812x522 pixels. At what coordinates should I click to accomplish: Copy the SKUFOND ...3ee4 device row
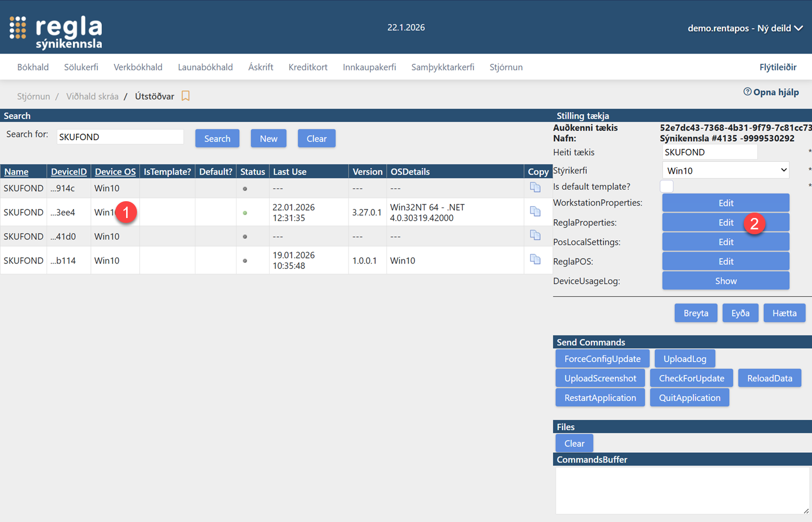pyautogui.click(x=535, y=212)
